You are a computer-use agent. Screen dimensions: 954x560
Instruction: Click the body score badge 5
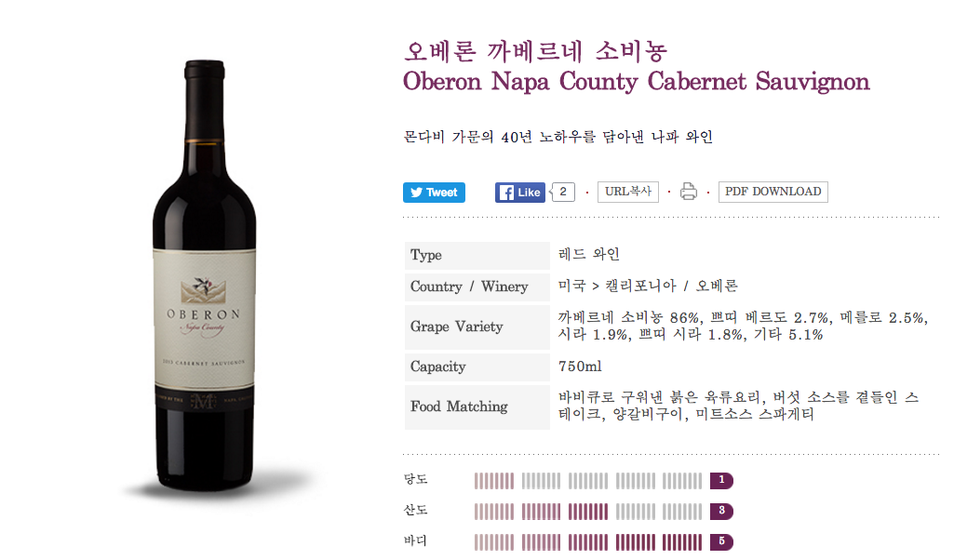(721, 541)
